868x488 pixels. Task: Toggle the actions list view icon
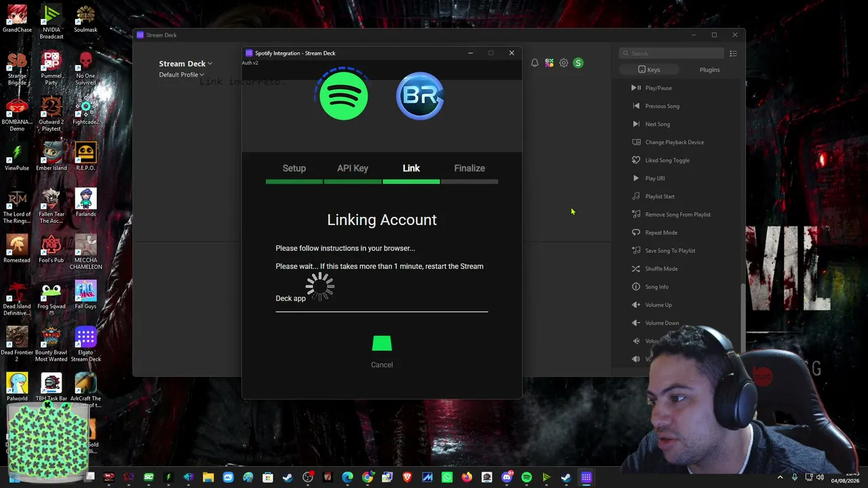733,54
